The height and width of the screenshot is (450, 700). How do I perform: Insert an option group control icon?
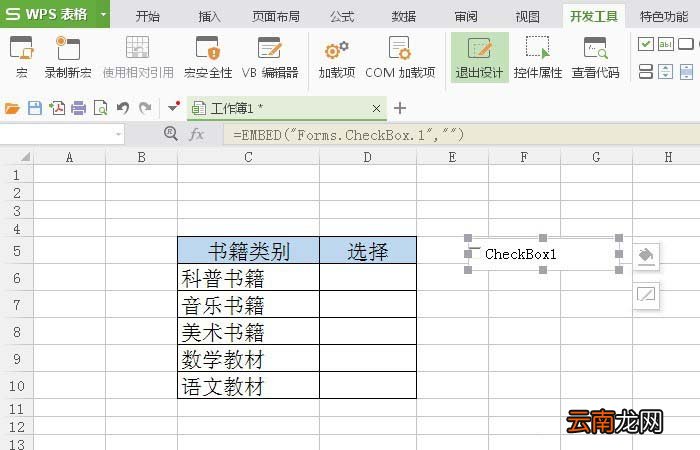(646, 71)
